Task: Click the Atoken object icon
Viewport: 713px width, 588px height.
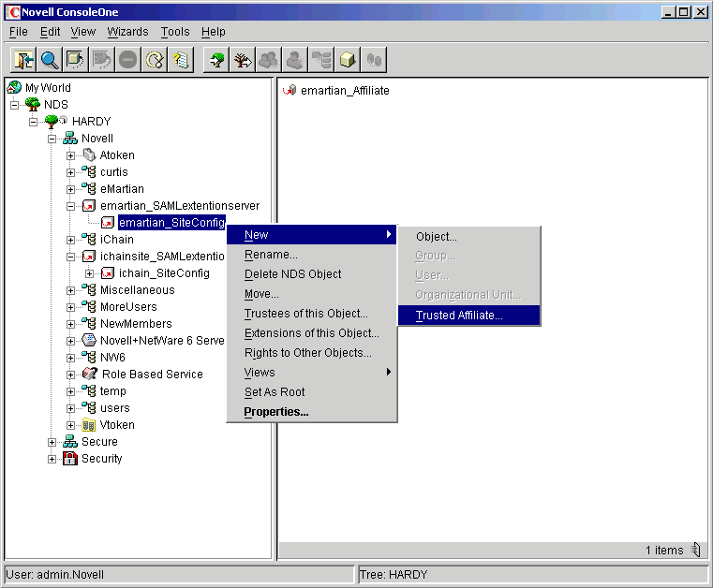Action: click(x=89, y=154)
